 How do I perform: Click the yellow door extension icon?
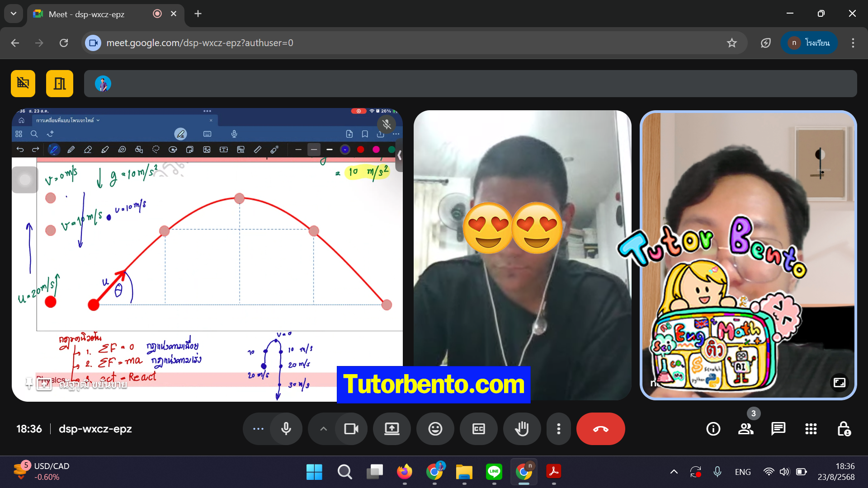60,84
